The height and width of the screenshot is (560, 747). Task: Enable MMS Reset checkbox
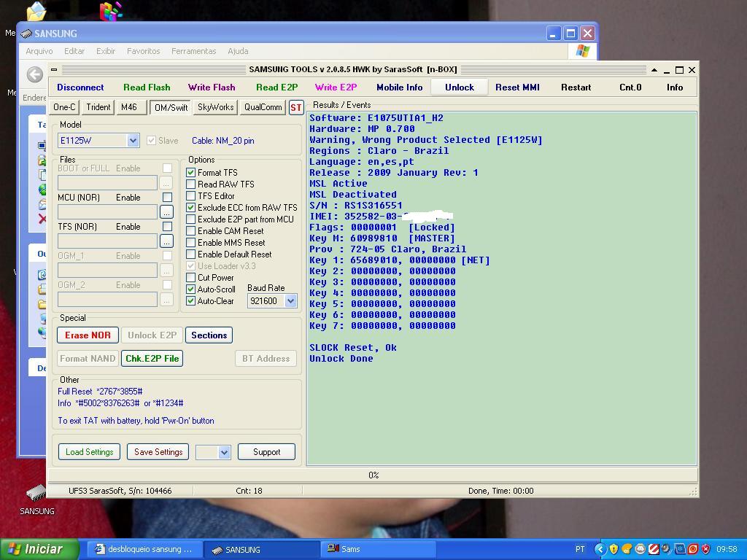[190, 242]
